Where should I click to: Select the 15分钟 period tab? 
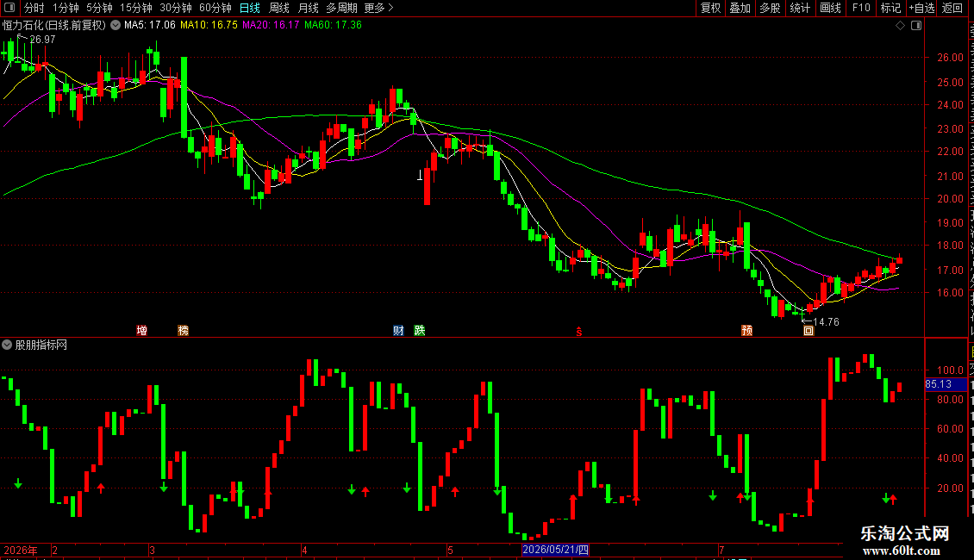(x=135, y=8)
